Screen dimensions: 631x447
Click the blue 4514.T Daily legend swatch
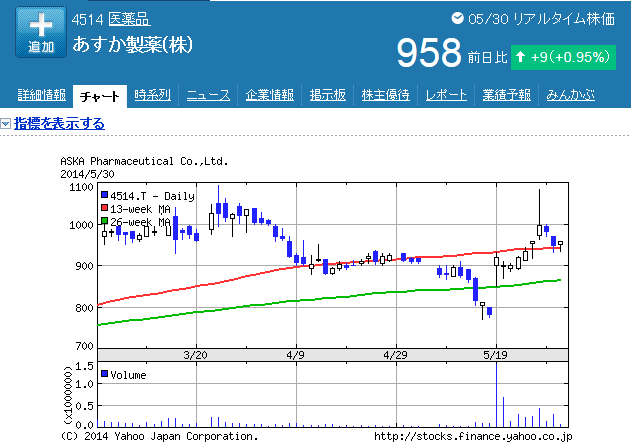coord(104,195)
